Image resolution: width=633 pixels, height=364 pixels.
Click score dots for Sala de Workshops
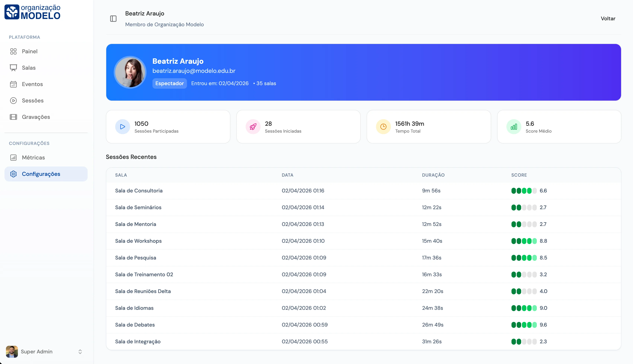click(524, 241)
